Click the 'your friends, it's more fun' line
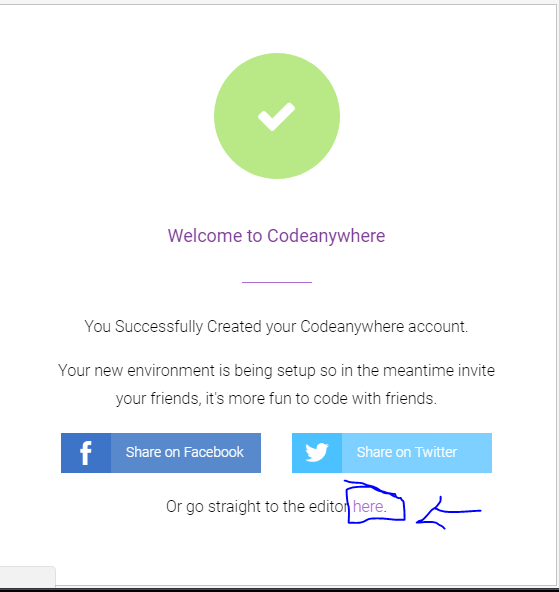Image resolution: width=559 pixels, height=592 pixels. coord(276,398)
